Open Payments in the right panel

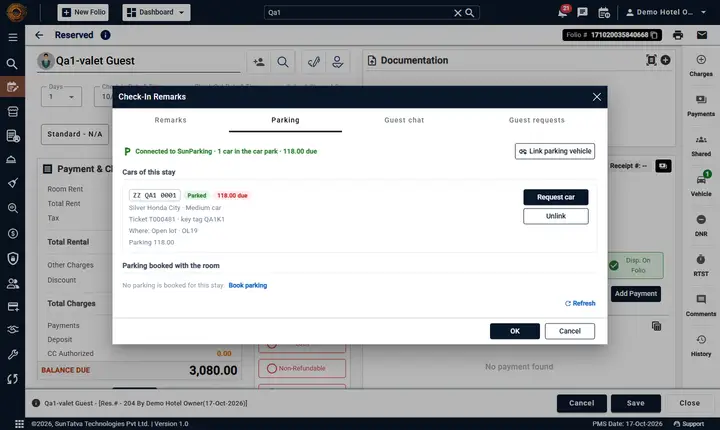tap(701, 106)
